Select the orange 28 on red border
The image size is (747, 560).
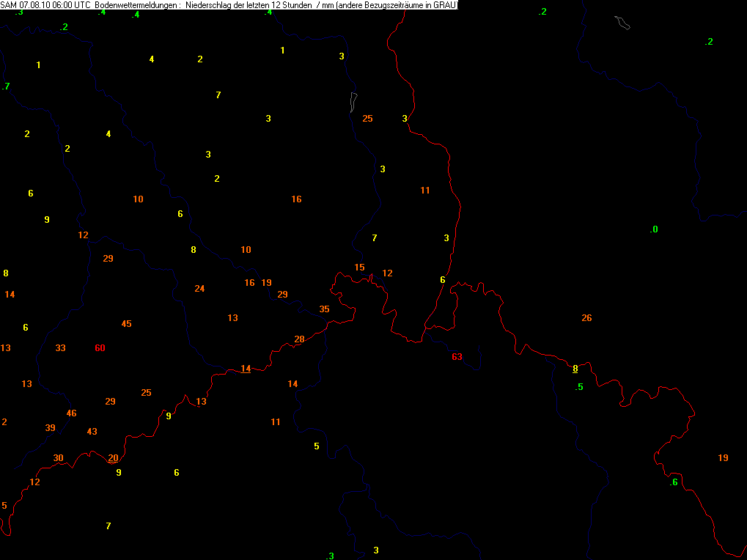299,339
